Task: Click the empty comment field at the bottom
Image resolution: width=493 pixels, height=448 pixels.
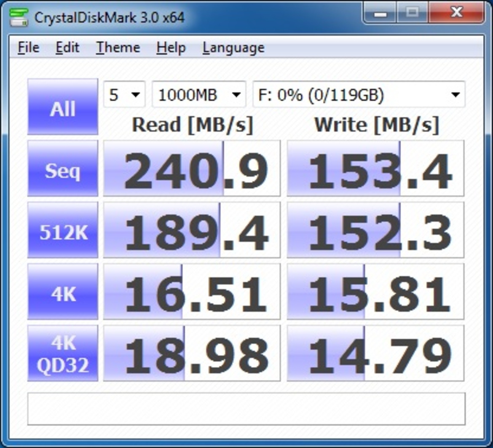Action: [246, 409]
